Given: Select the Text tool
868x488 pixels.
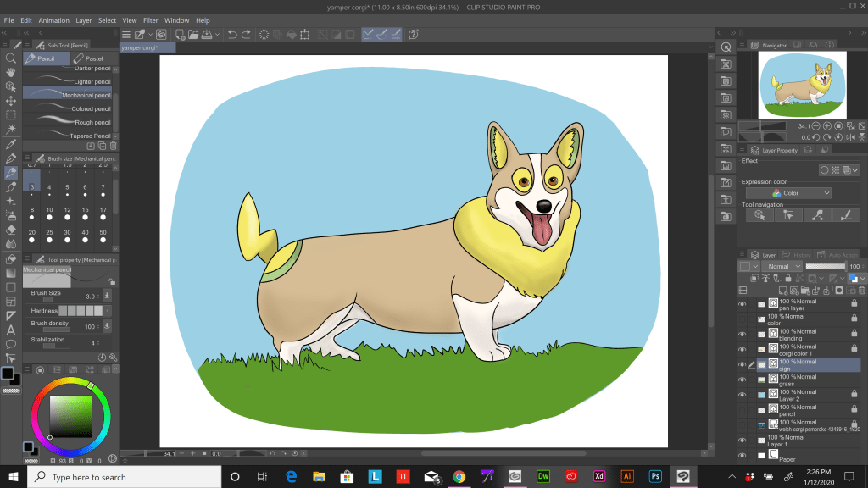Looking at the screenshot, I should pos(10,330).
